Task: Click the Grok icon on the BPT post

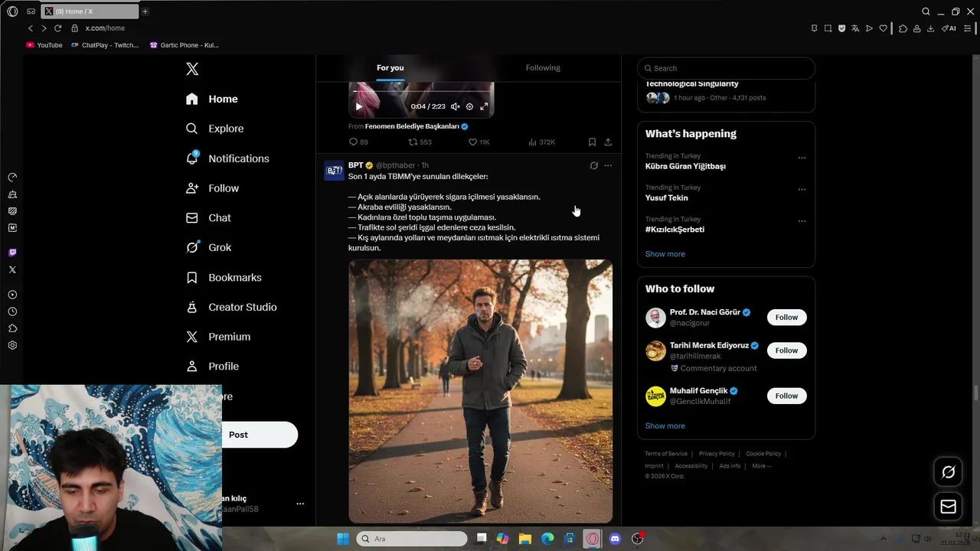Action: click(x=593, y=165)
